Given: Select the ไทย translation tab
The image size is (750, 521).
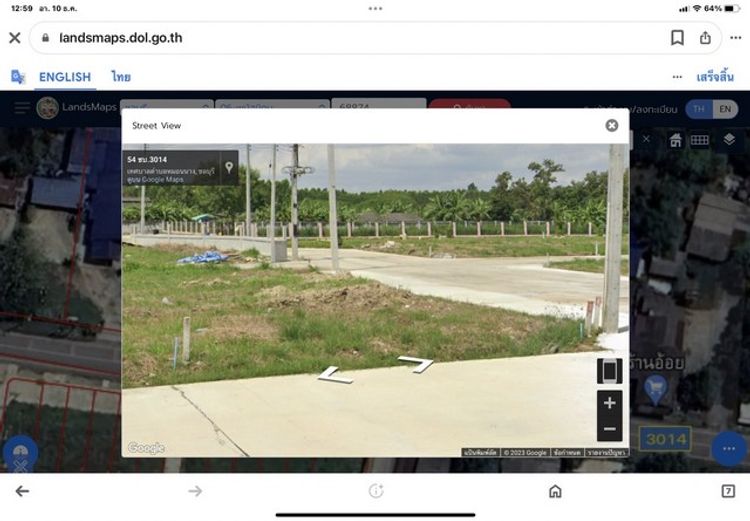Looking at the screenshot, I should coord(121,77).
